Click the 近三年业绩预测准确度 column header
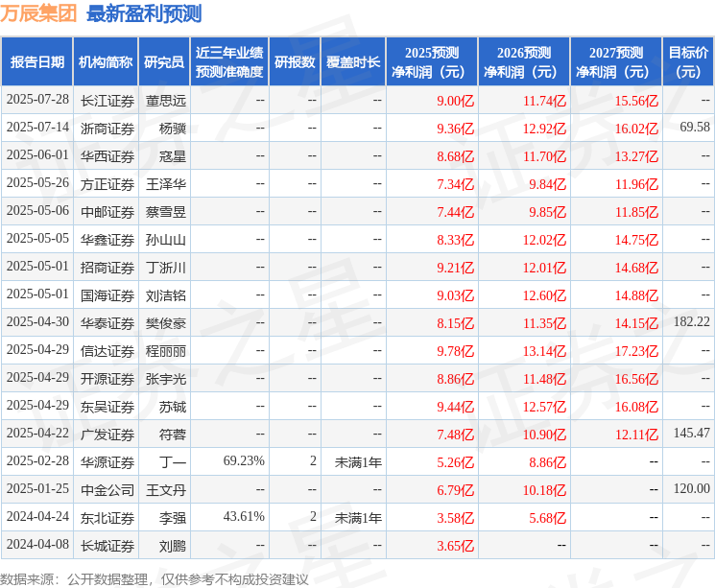The image size is (715, 588). tap(229, 61)
